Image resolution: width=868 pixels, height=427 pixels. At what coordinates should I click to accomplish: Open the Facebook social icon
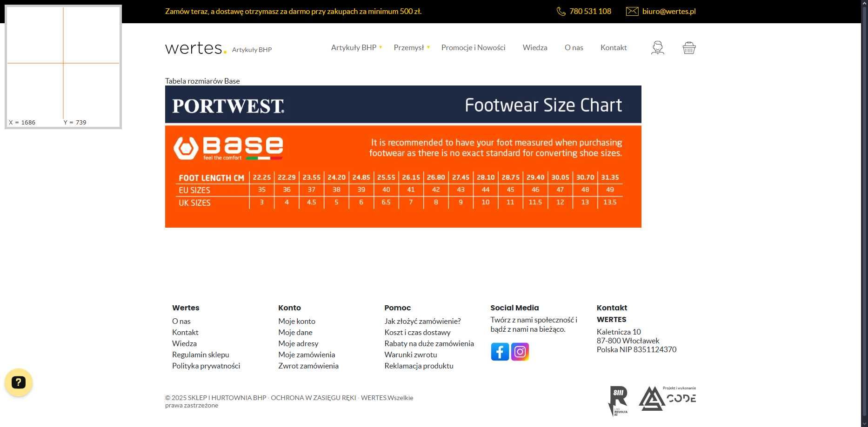(500, 352)
